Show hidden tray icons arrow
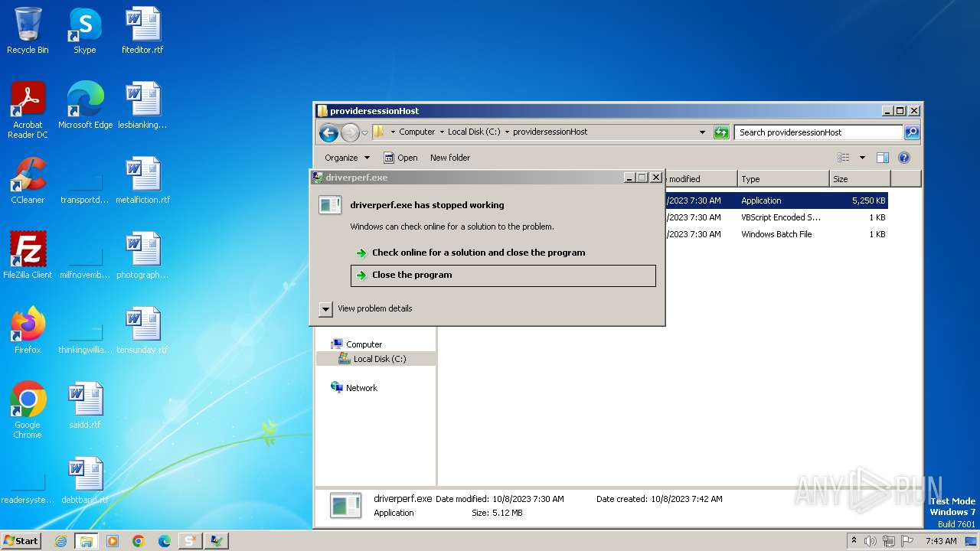 [x=854, y=541]
